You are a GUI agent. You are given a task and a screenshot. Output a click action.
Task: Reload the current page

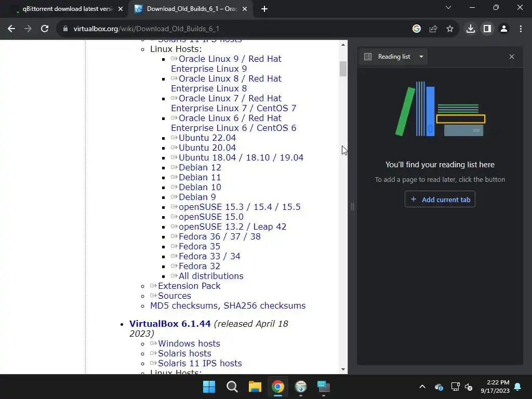tap(45, 29)
